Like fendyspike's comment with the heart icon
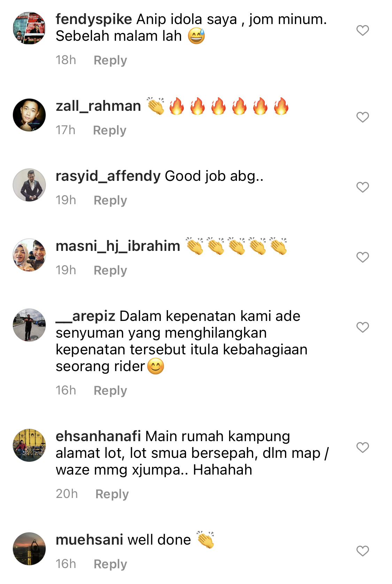This screenshot has width=392, height=584. tap(362, 30)
